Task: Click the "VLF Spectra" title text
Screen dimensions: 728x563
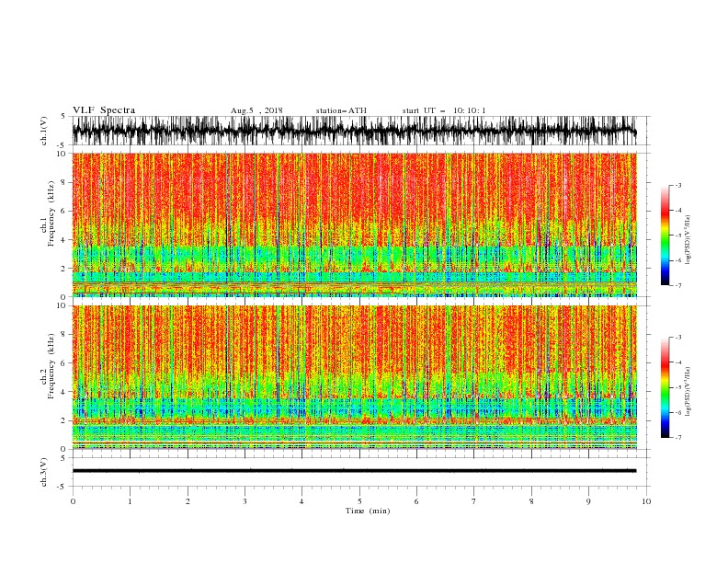Action: tap(104, 110)
